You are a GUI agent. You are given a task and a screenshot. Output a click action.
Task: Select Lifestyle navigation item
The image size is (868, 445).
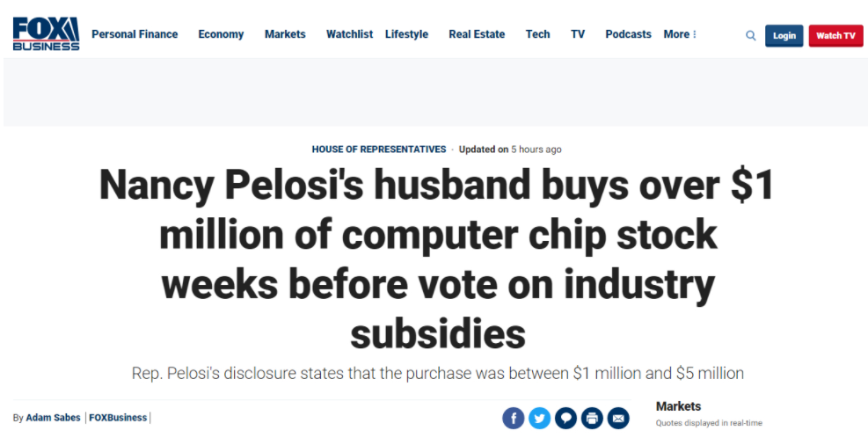coord(407,34)
